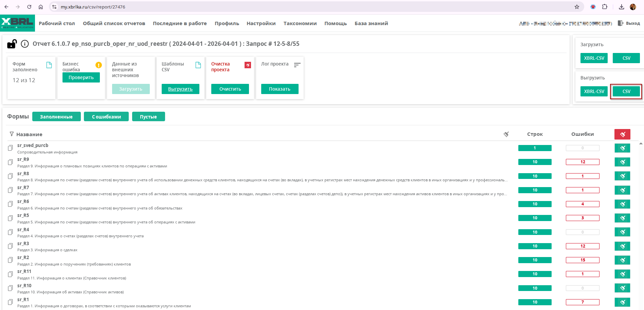The height and width of the screenshot is (310, 644).
Task: Click the red project cleanup icon
Action: tap(248, 65)
